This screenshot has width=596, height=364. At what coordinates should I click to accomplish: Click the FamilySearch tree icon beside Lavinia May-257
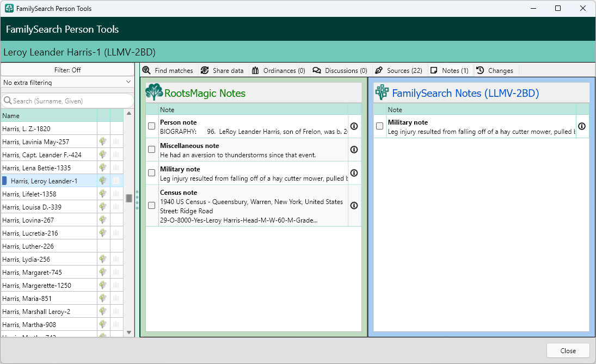(x=103, y=141)
